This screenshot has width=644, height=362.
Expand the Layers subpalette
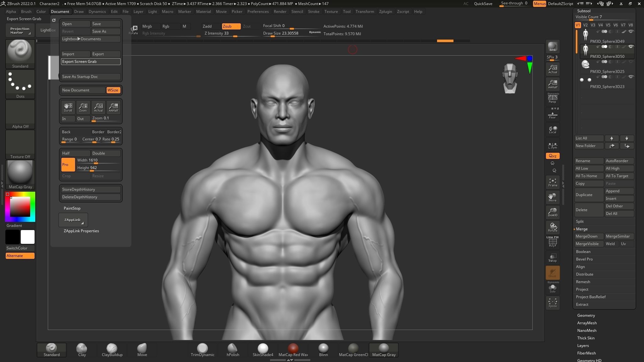(583, 346)
